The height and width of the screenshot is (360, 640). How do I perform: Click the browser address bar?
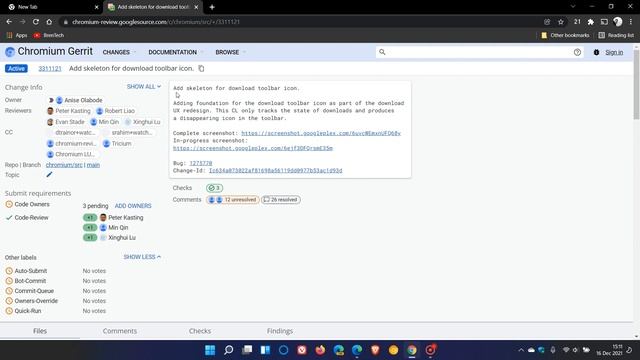click(x=302, y=22)
